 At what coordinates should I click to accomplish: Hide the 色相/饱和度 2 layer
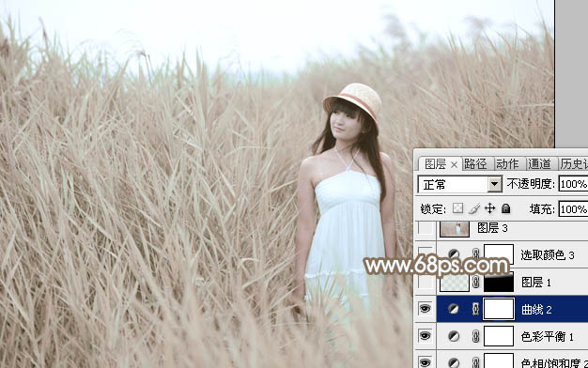425,362
